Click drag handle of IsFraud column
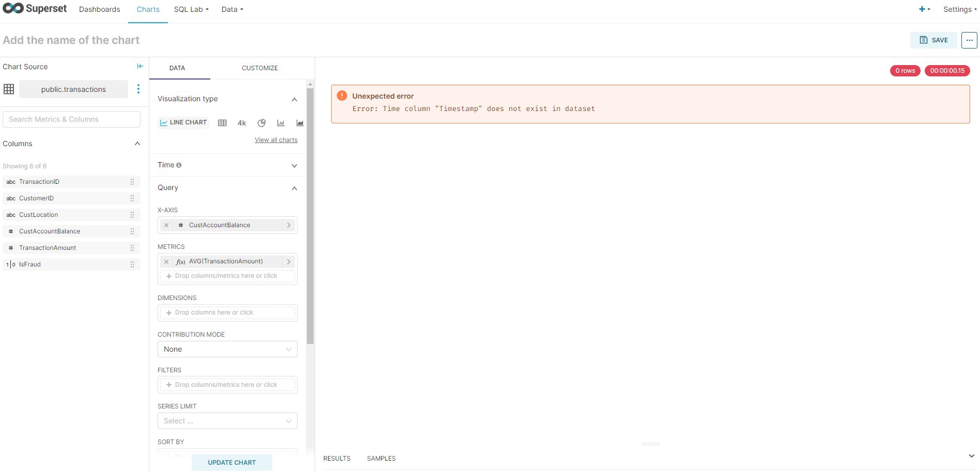Viewport: 980px width, 473px height. [132, 264]
